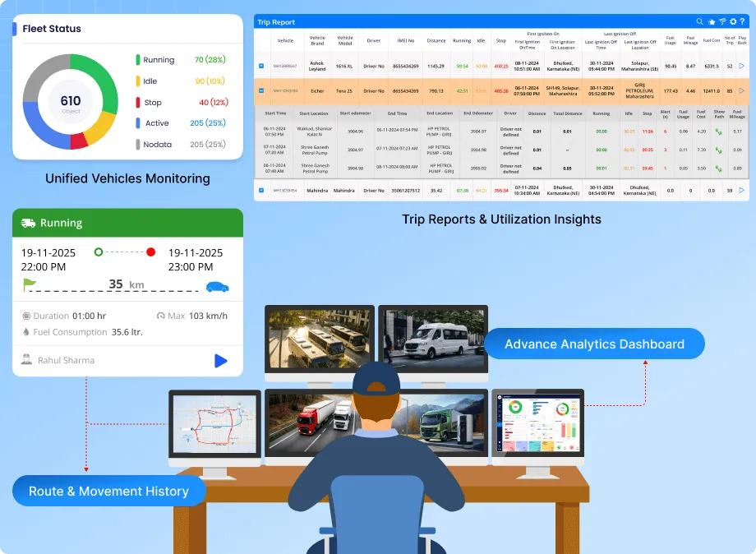The height and width of the screenshot is (554, 756).
Task: Expand the Ashok Leyland vehicle row
Action: [x=261, y=66]
